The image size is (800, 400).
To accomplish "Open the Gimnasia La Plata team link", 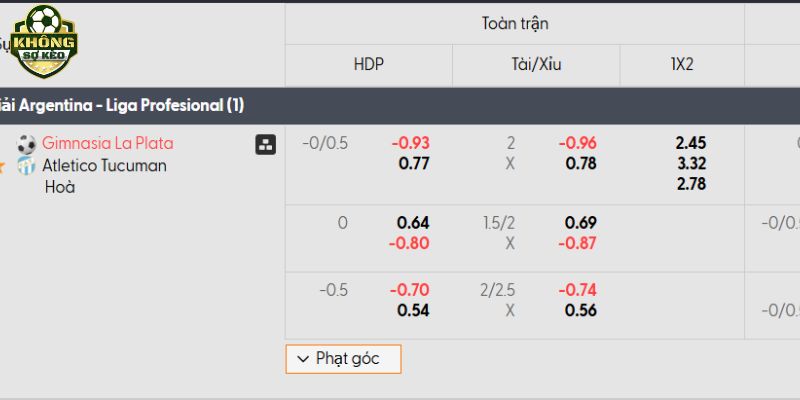I will point(108,143).
